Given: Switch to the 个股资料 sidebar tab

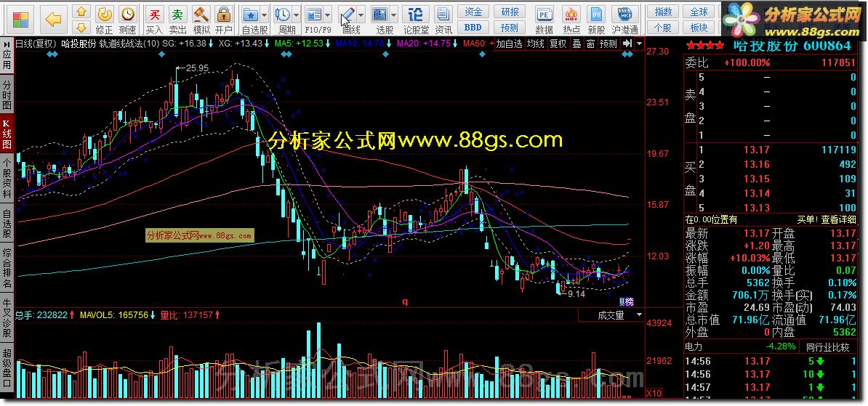Looking at the screenshot, I should click(7, 177).
